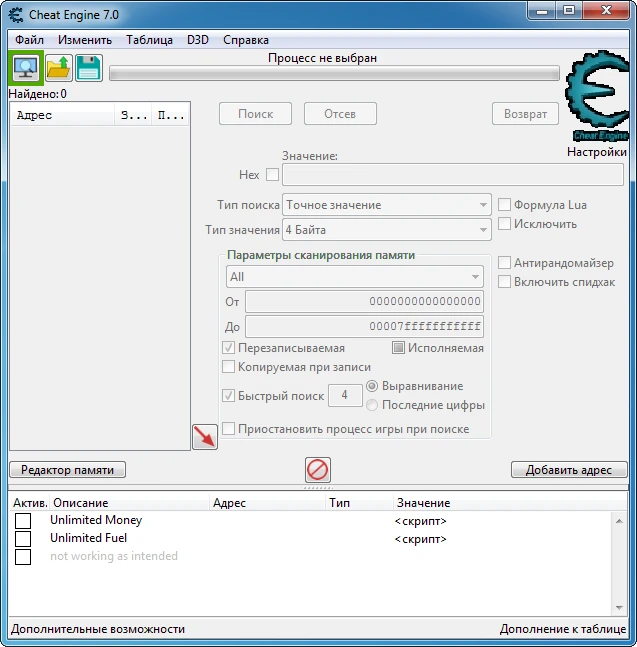Click <скрипт> value of Unlimited Money

(x=420, y=521)
